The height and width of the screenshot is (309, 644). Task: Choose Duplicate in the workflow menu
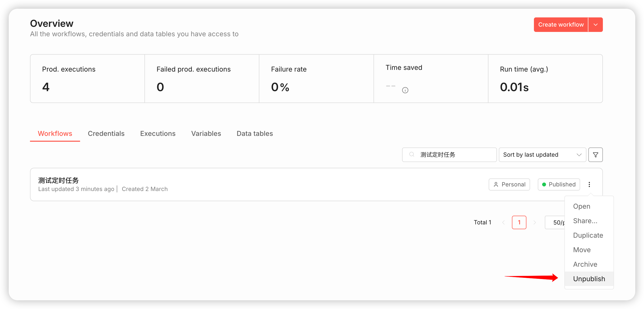588,235
